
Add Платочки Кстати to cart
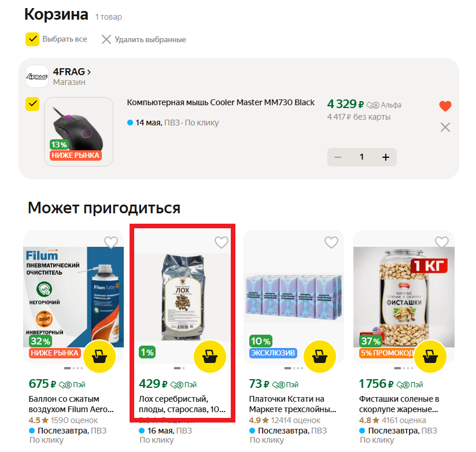(x=320, y=357)
